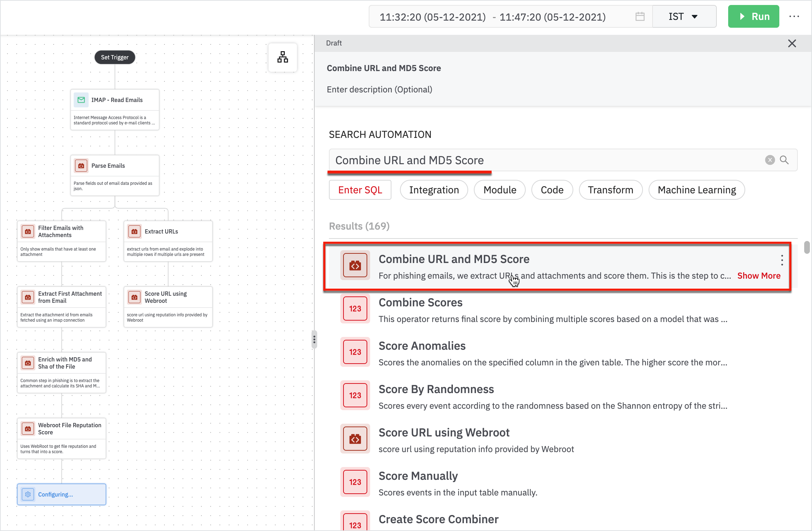This screenshot has width=812, height=531.
Task: Click the panel splitter drag handle
Action: pyautogui.click(x=314, y=339)
